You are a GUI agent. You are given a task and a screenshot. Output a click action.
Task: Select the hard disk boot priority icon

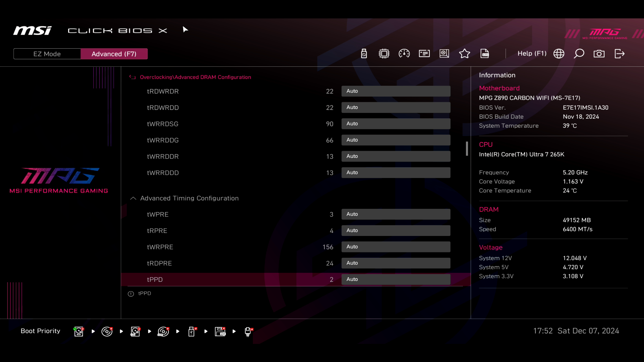tap(78, 331)
